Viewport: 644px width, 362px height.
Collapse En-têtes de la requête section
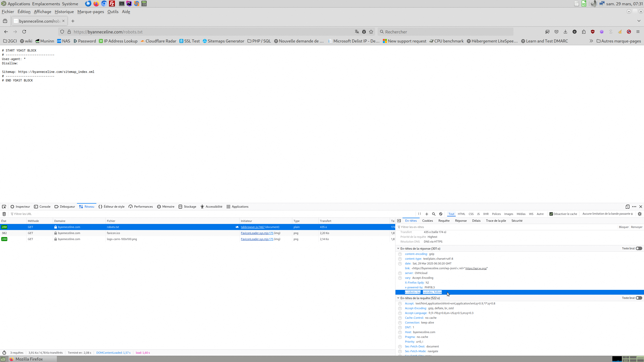pos(398,298)
